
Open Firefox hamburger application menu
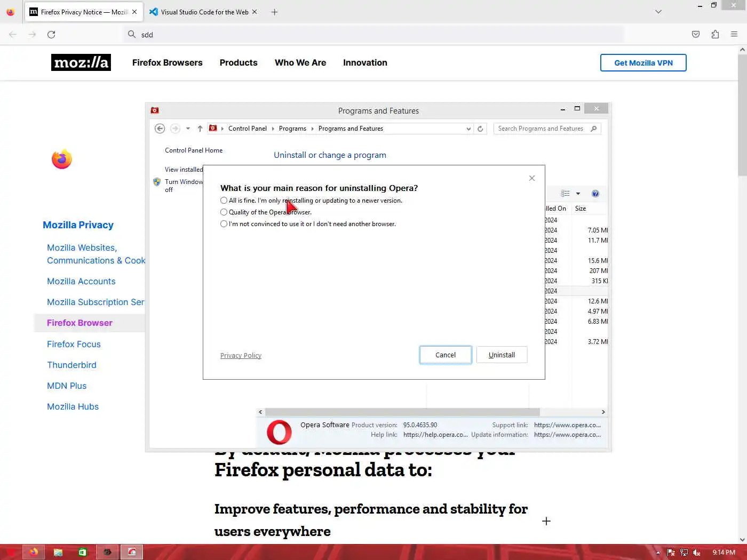pyautogui.click(x=734, y=34)
